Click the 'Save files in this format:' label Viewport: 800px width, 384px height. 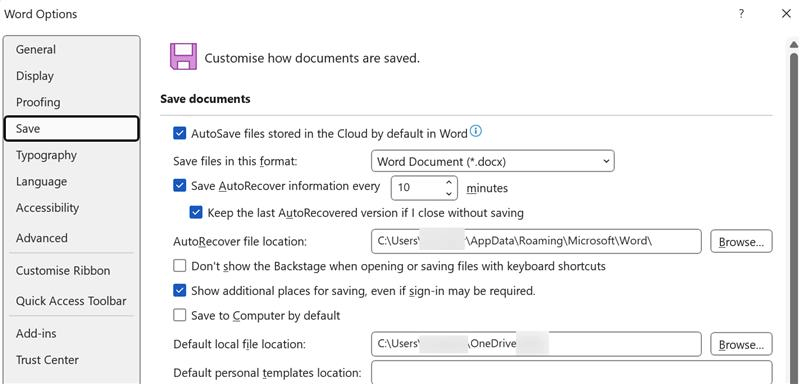tap(235, 161)
